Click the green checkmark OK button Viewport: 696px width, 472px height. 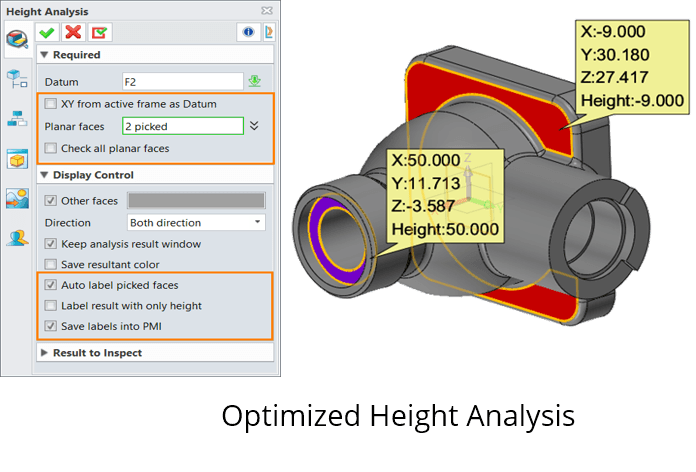[47, 32]
